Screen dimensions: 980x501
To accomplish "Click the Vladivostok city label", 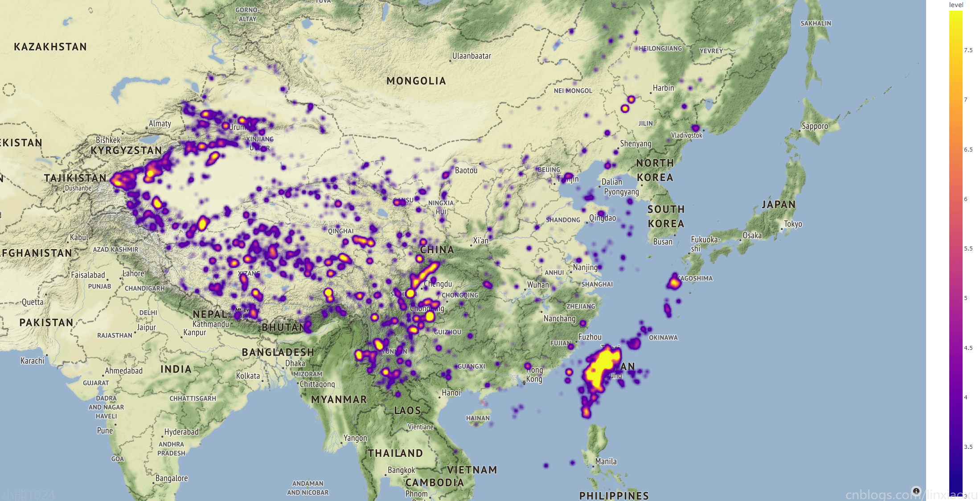I will click(x=686, y=136).
